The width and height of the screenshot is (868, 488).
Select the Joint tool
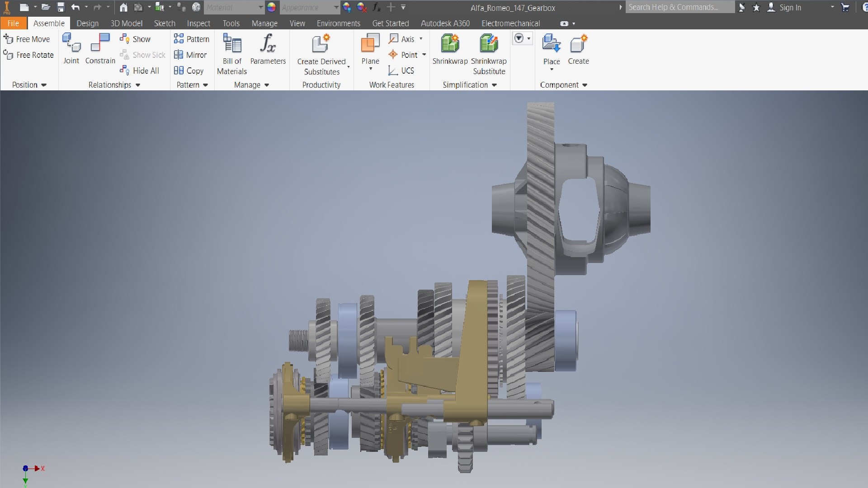[x=71, y=49]
